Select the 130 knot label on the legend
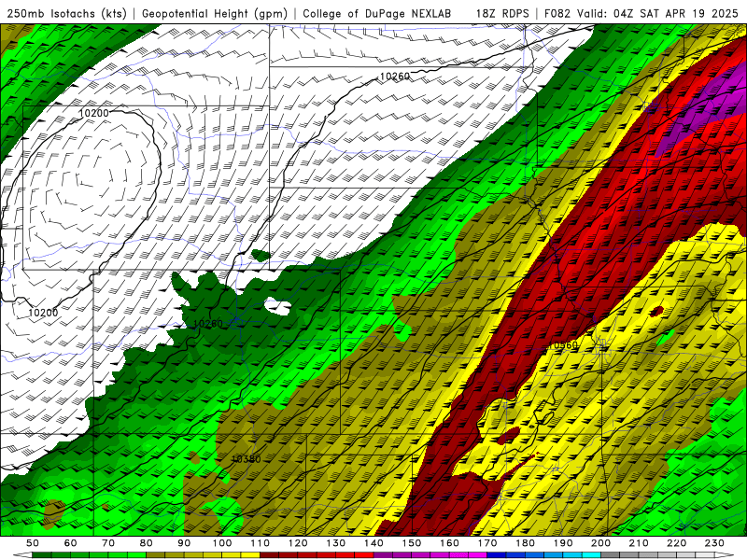This screenshot has width=747, height=560. coord(336,543)
